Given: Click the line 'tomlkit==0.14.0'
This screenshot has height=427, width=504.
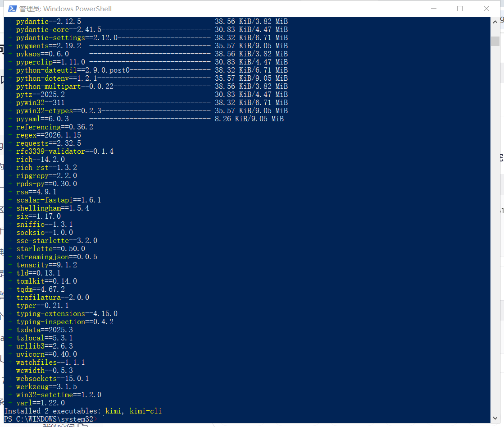Looking at the screenshot, I should 46,281.
